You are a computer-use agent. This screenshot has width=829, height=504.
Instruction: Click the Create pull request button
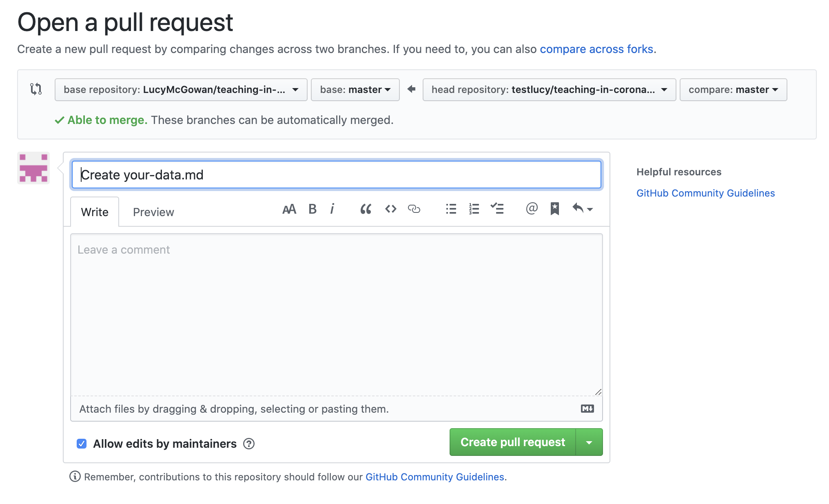(x=512, y=442)
